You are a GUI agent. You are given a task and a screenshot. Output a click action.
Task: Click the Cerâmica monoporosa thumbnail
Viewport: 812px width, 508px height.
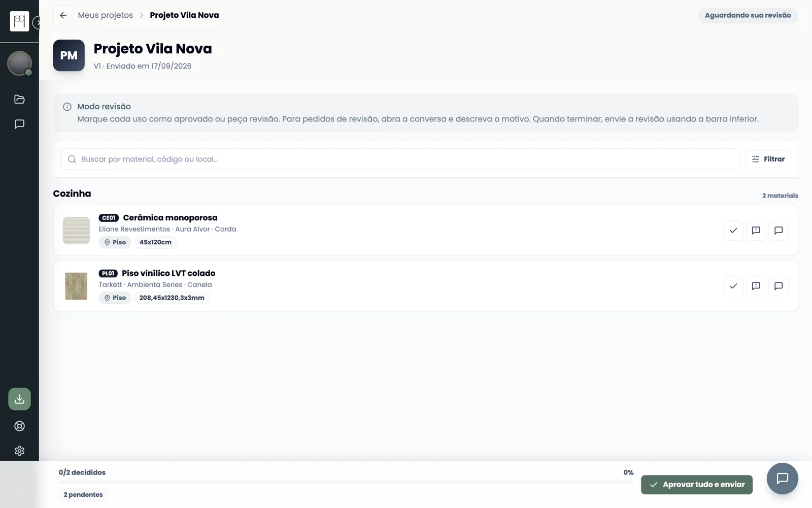coord(76,231)
